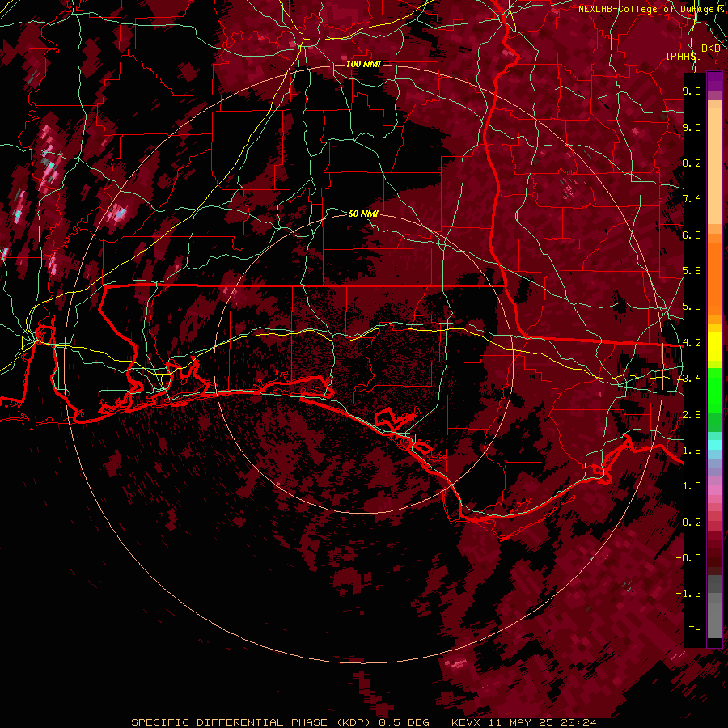Click the 8.2 scale value
Image resolution: width=728 pixels, height=728 pixels.
692,163
